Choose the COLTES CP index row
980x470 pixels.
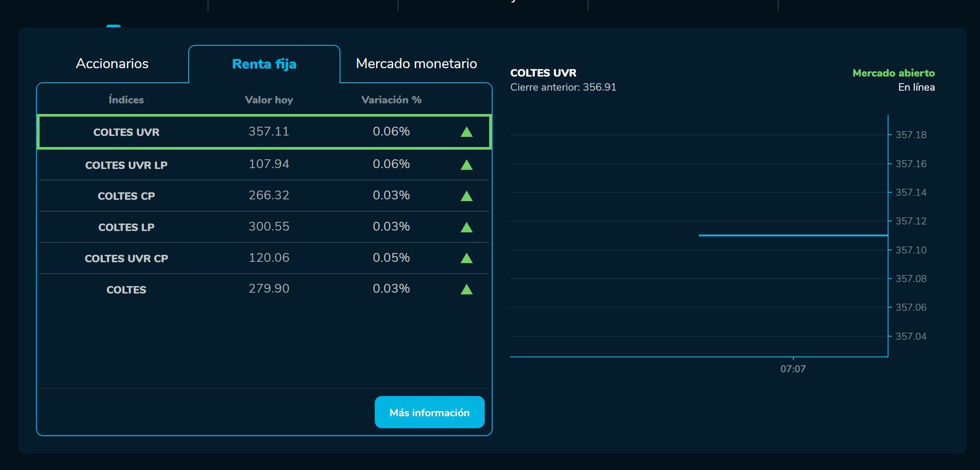(126, 196)
